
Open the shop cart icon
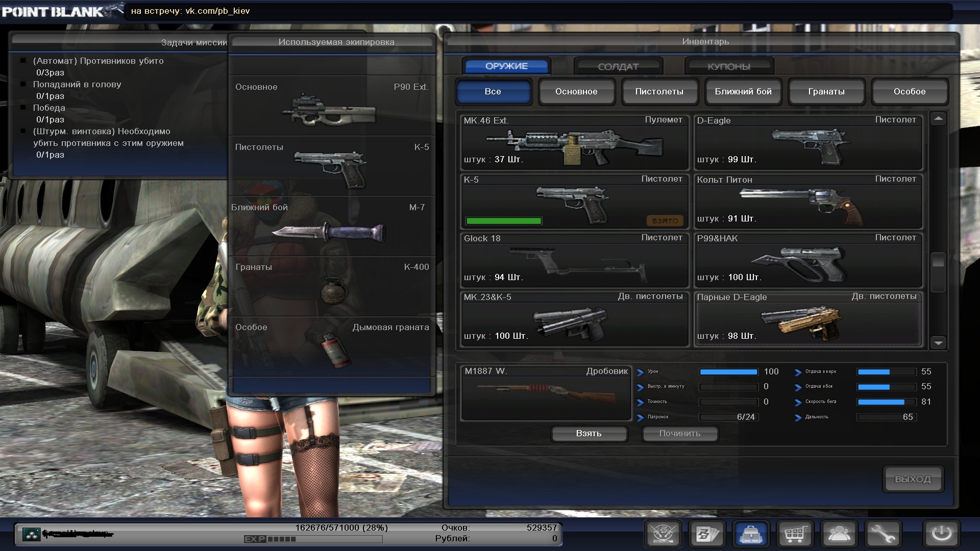click(x=795, y=534)
